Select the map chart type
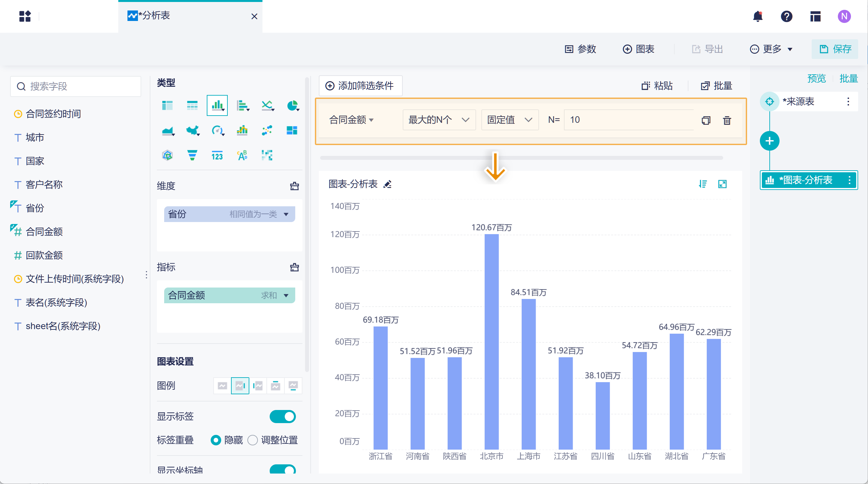The height and width of the screenshot is (484, 868). tap(193, 131)
